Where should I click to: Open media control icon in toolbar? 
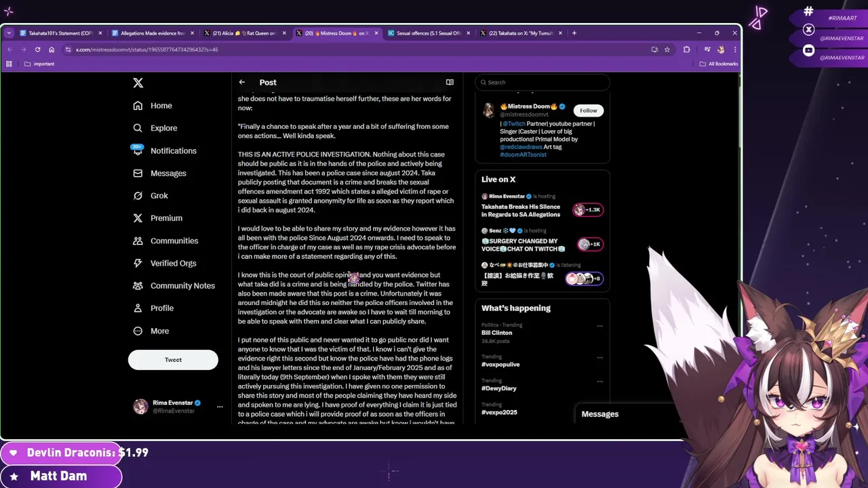pos(707,49)
